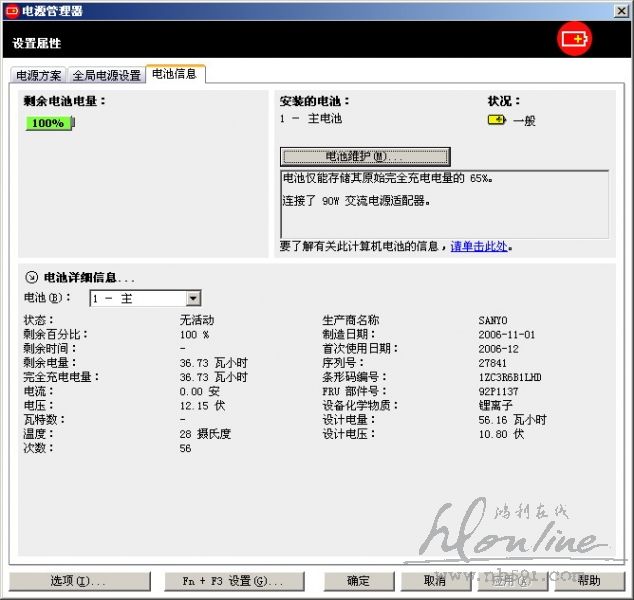
Task: Switch to the 电源方案 tab
Action: [38, 75]
